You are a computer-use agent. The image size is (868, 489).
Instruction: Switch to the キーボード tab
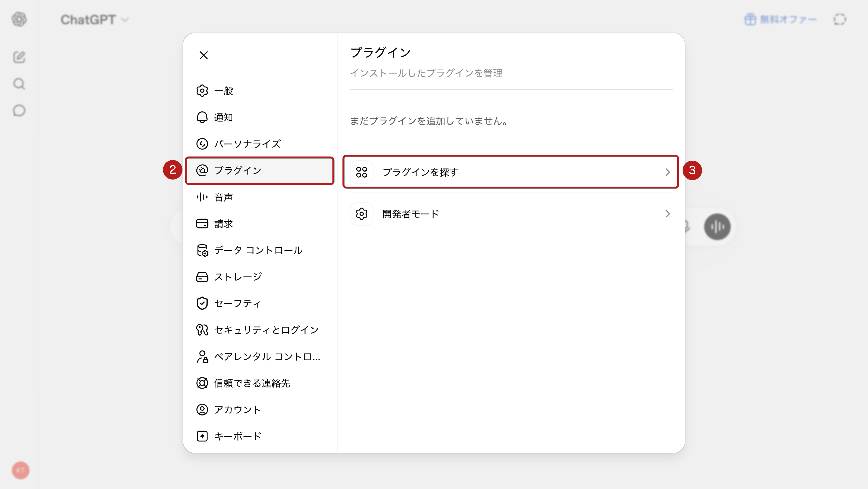[260, 436]
